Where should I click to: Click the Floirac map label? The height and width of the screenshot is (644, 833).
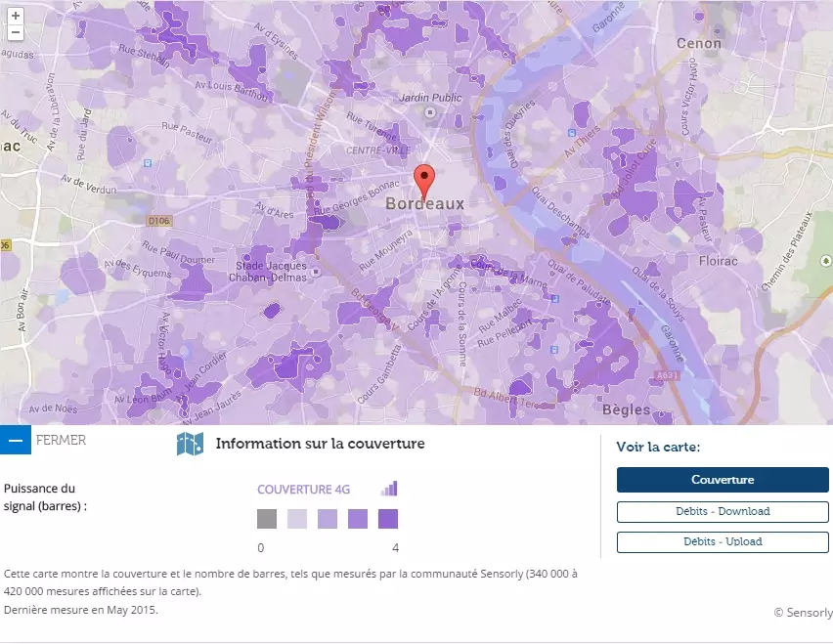(x=719, y=261)
